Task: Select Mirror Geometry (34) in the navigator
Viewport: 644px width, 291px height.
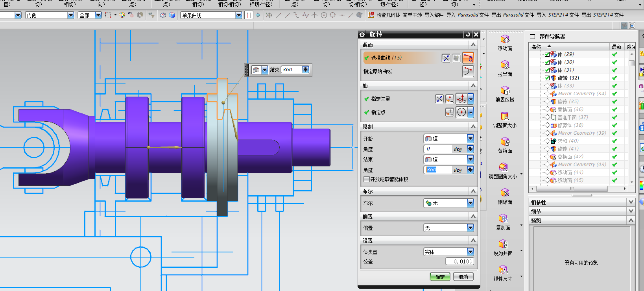Action: [x=582, y=94]
